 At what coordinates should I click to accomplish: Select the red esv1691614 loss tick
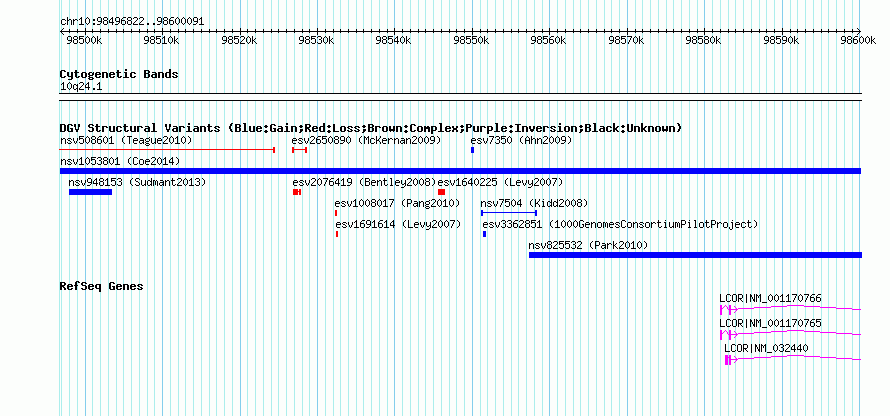click(337, 234)
